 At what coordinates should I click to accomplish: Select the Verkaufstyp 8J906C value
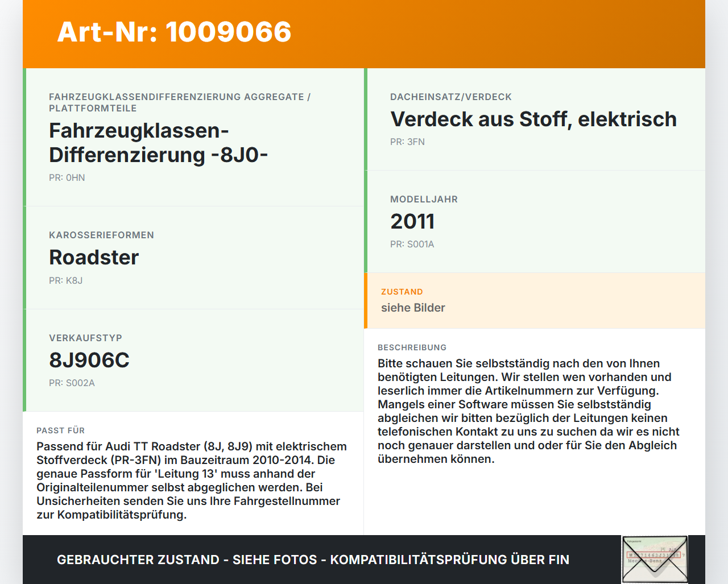click(x=89, y=361)
